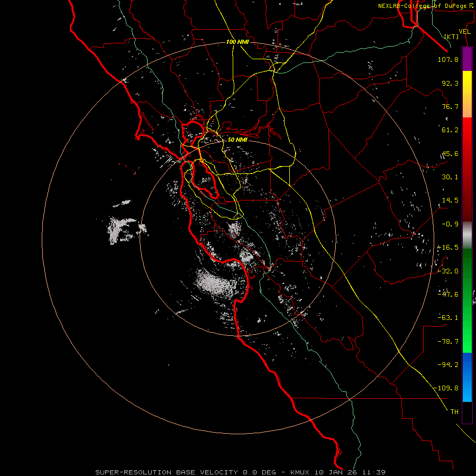Click the -109.8 legend value

(446, 388)
